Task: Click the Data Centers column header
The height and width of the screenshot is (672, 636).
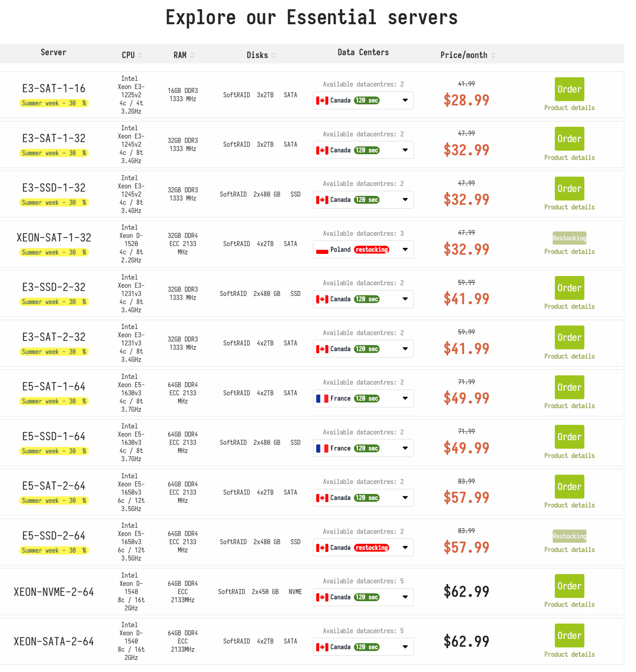Action: [x=363, y=52]
